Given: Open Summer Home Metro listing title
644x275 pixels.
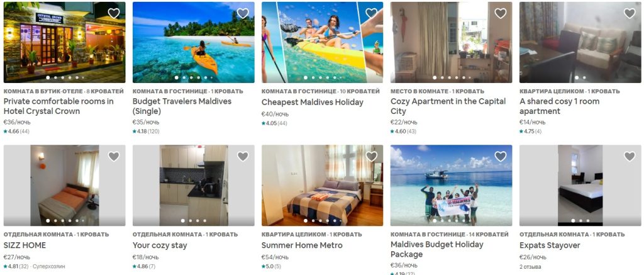Looking at the screenshot, I should 302,245.
